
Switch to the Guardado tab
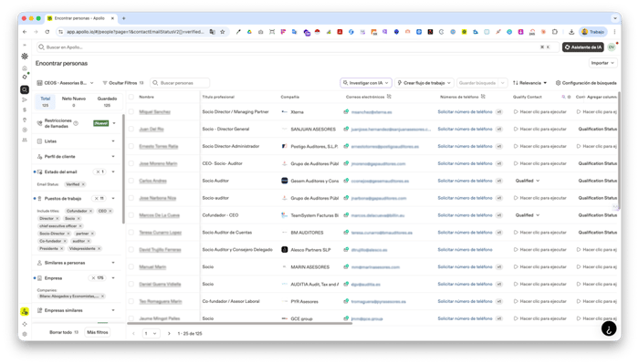click(107, 101)
